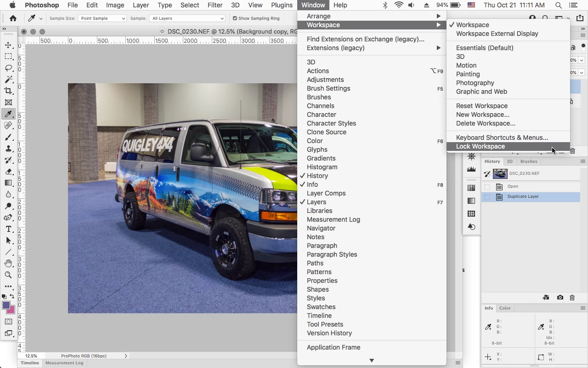Viewport: 588px width, 368px height.
Task: Switch to Brushes tab
Action: coord(529,161)
